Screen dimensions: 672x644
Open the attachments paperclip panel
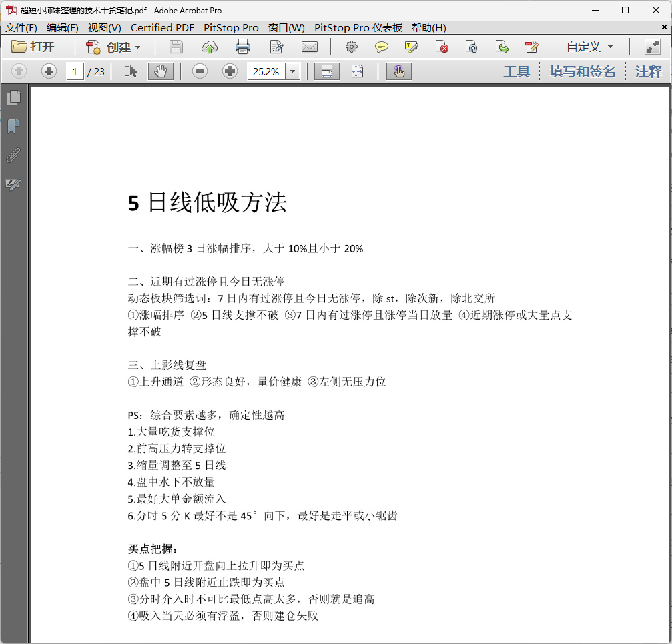click(x=13, y=155)
